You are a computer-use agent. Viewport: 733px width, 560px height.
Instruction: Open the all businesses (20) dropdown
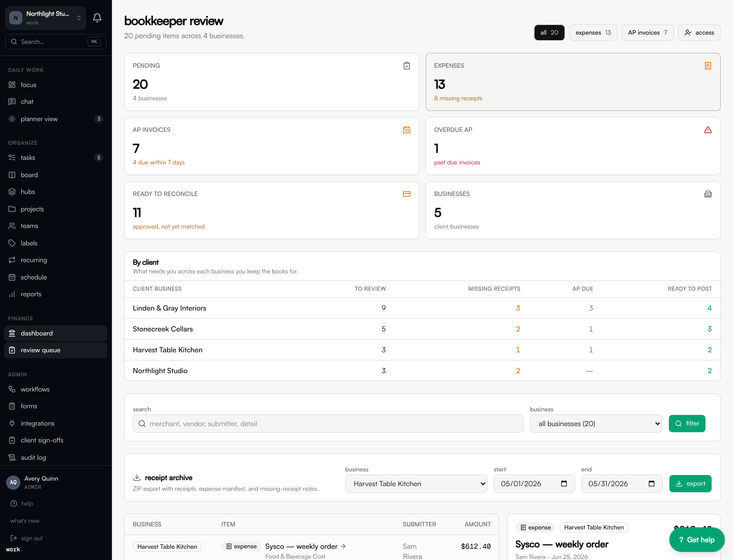pyautogui.click(x=596, y=424)
